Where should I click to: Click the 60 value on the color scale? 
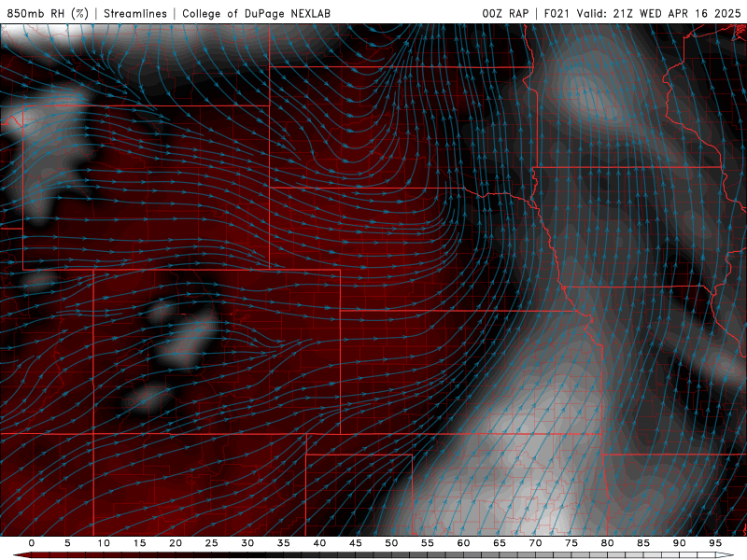click(x=463, y=543)
